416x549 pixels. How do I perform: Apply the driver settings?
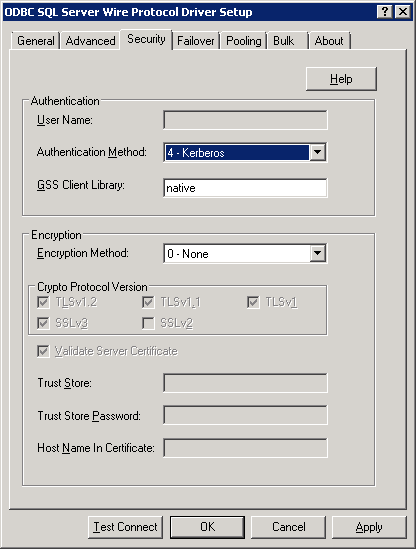click(369, 527)
